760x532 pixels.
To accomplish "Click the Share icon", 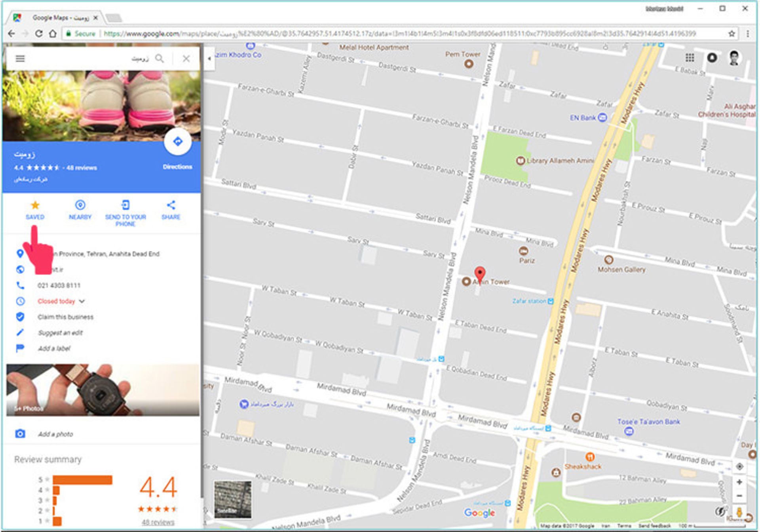I will pos(171,205).
